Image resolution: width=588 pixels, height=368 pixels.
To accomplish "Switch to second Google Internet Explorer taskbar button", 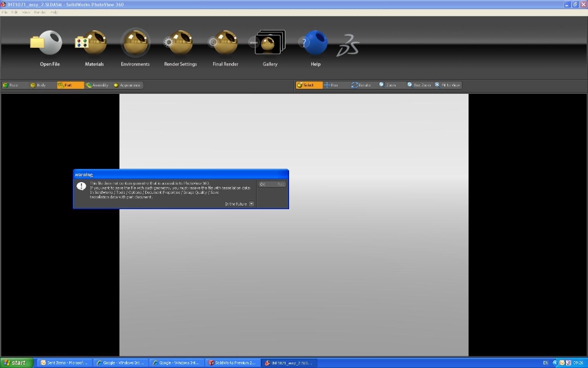I will coord(176,362).
